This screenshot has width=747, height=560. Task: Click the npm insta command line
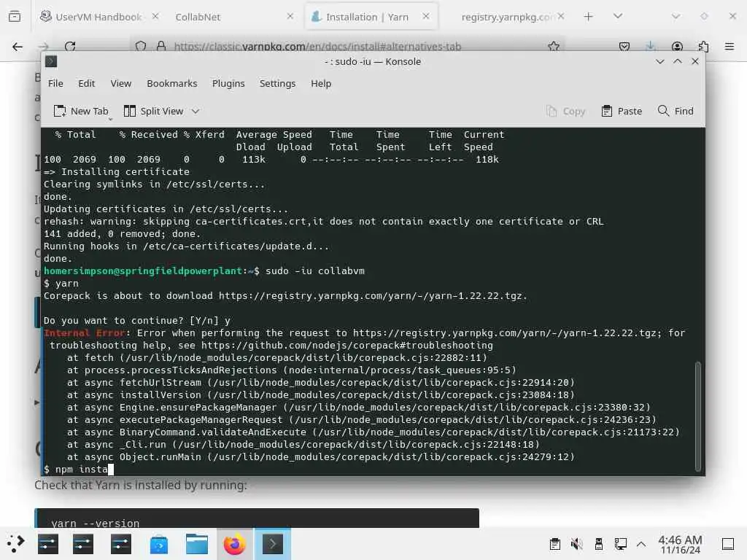79,469
